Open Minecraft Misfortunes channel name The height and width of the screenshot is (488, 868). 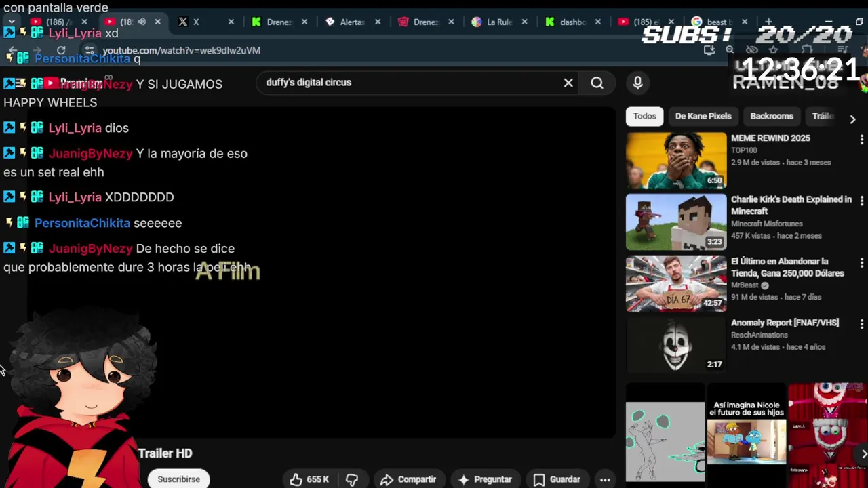[766, 224]
